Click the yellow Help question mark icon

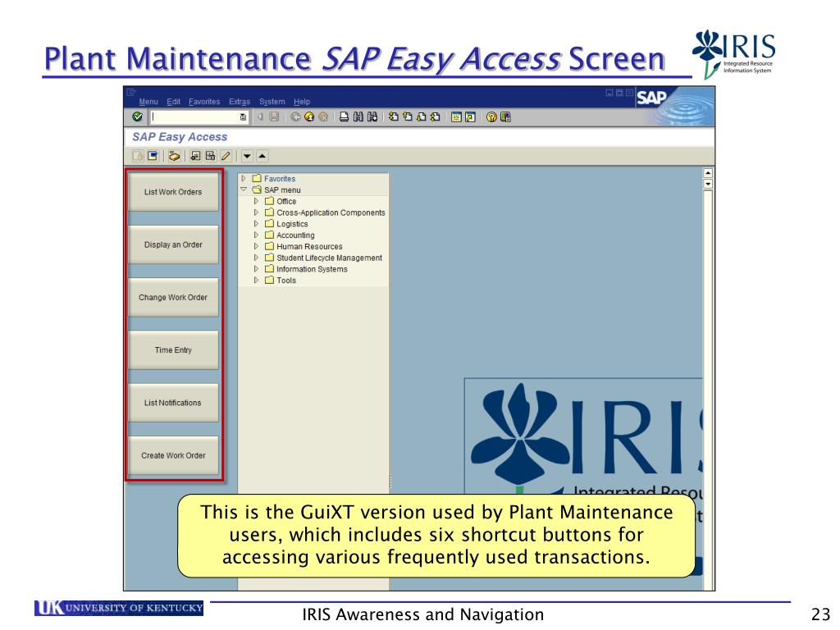pyautogui.click(x=491, y=116)
